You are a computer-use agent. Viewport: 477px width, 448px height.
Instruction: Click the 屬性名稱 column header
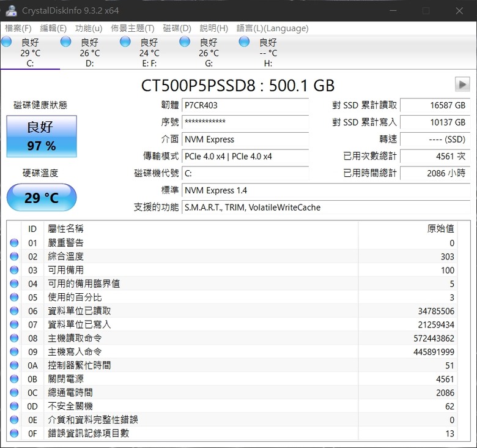point(201,229)
